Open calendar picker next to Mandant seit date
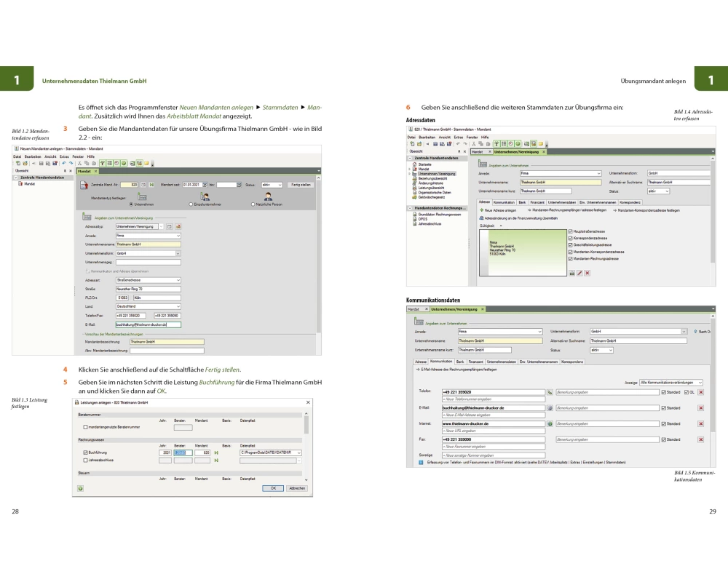728x582 pixels. coord(206,185)
